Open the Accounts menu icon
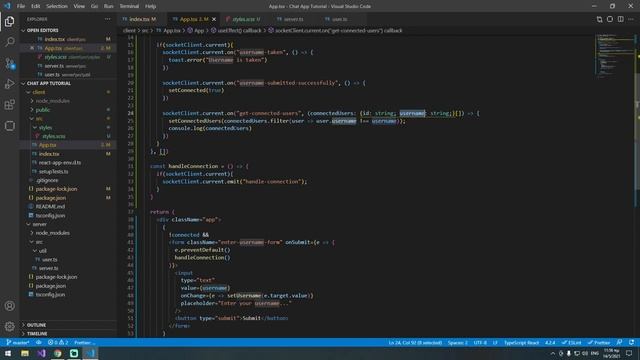640x360 pixels. point(9,306)
